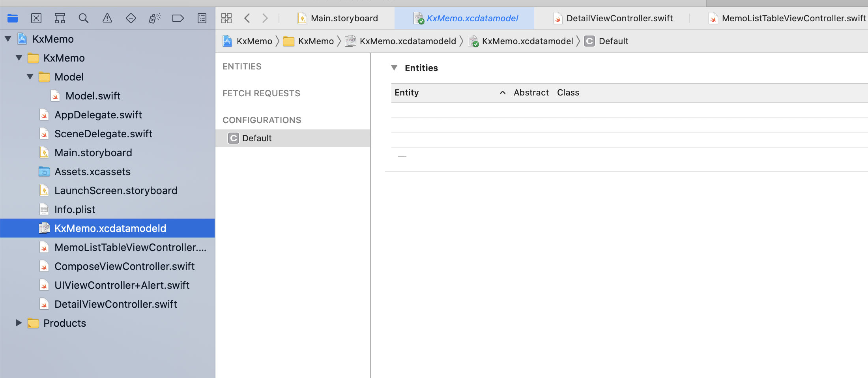Collapse the Model folder
This screenshot has width=868, height=378.
(30, 77)
